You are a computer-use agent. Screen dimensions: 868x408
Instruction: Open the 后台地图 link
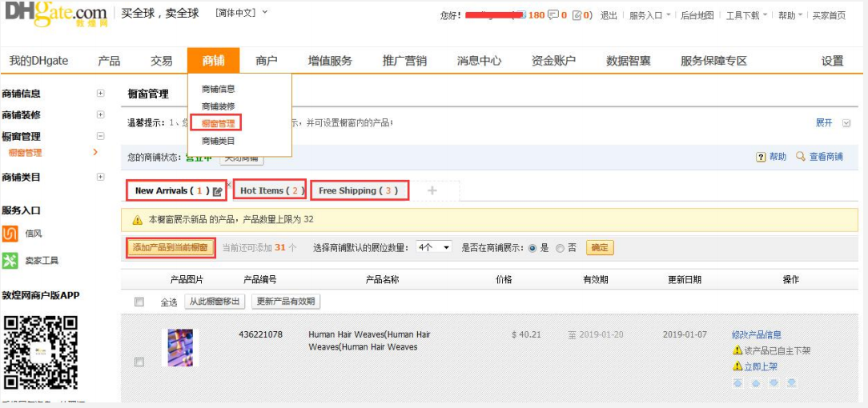(x=697, y=15)
